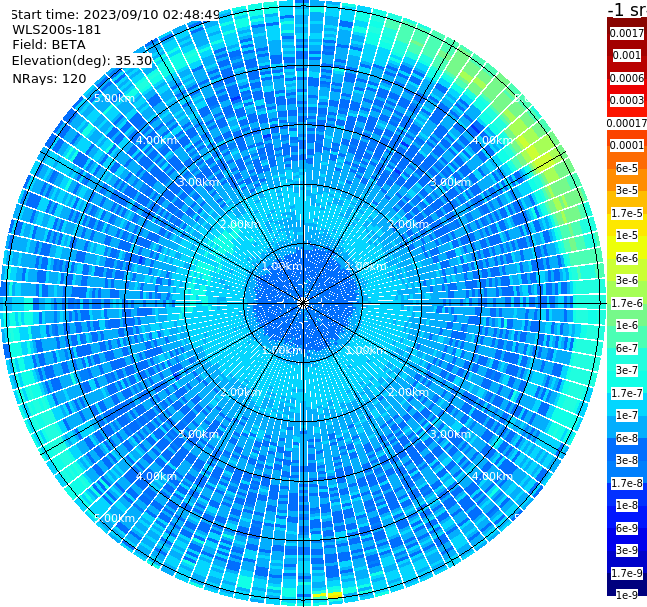Click the Field: BETA label
Viewport: 647px width, 607px height.
(x=49, y=45)
